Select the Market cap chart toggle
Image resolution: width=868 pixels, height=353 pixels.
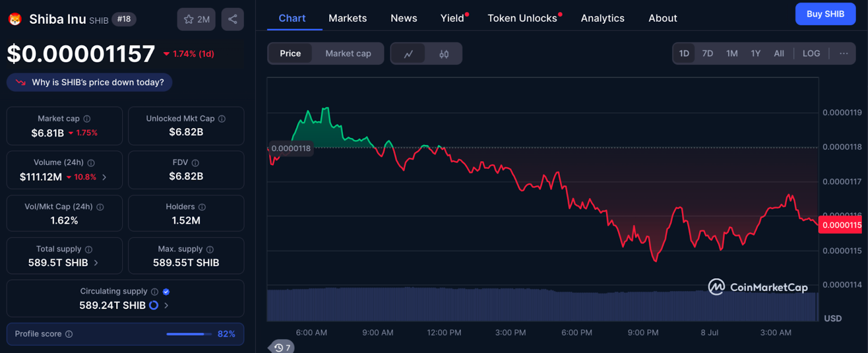click(x=348, y=54)
